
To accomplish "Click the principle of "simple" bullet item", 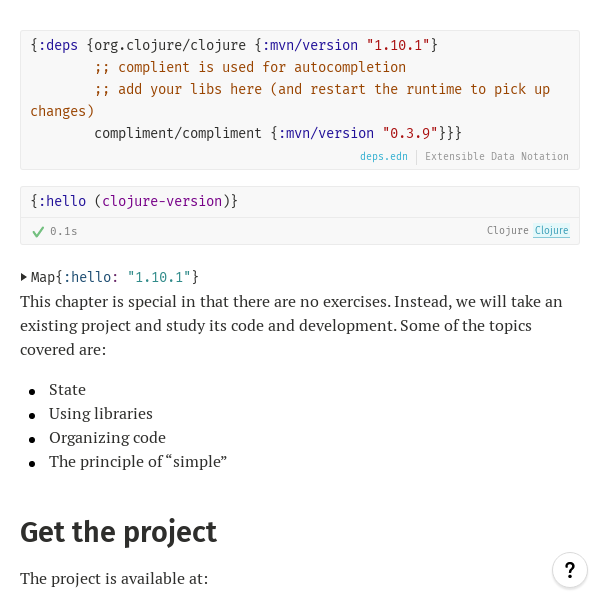I will (138, 462).
